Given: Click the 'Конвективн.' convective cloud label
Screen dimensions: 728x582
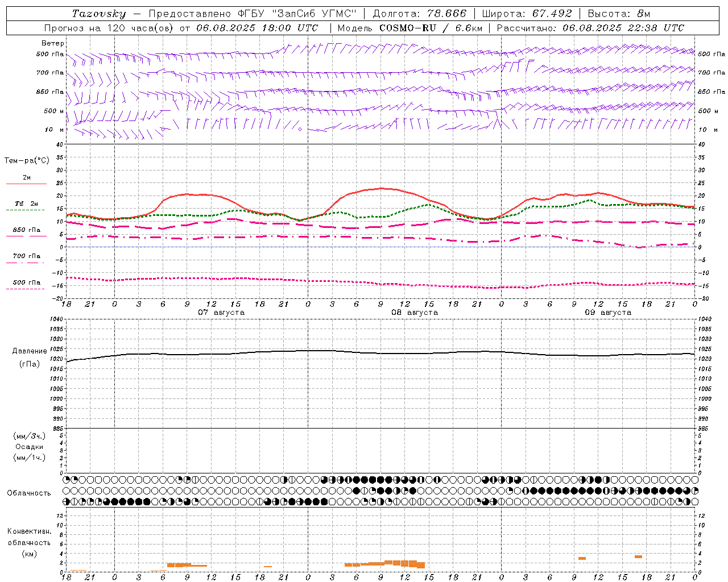Looking at the screenshot, I should [x=29, y=531].
